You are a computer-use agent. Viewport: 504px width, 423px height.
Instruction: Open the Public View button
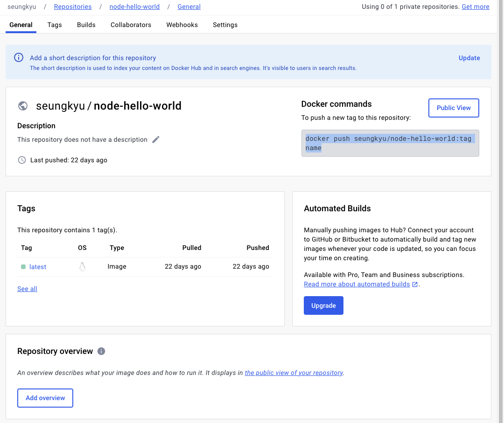(x=454, y=108)
